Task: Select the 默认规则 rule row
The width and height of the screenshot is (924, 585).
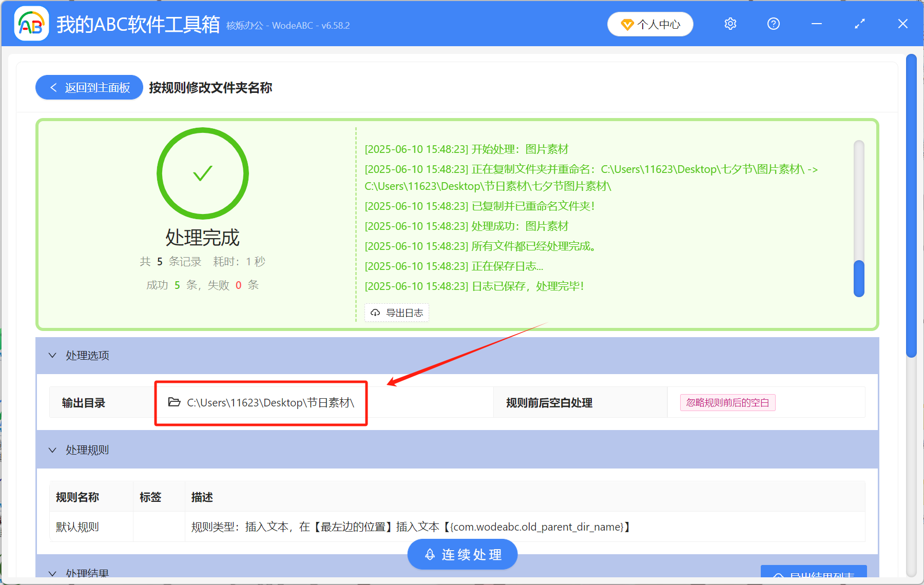Action: pos(76,526)
